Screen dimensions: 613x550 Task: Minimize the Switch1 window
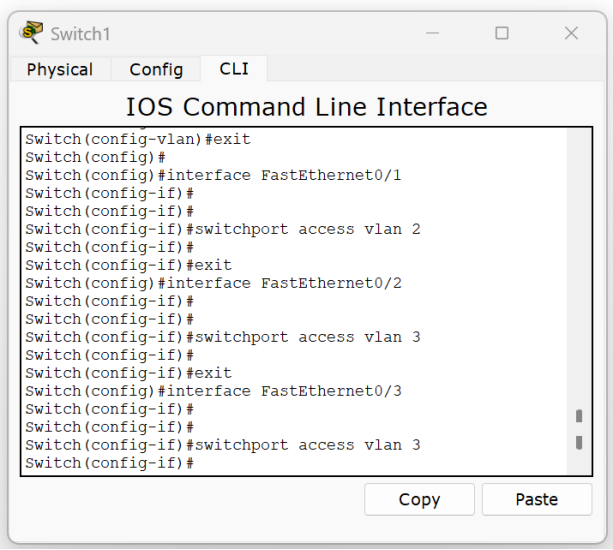pos(432,33)
